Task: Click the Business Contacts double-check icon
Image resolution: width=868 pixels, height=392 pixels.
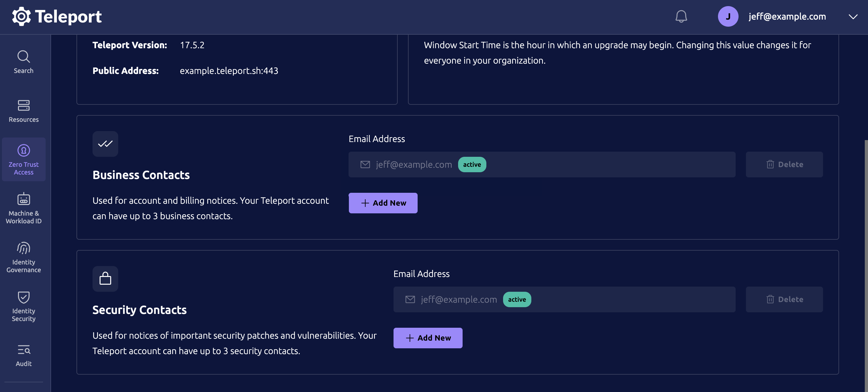Action: tap(105, 144)
